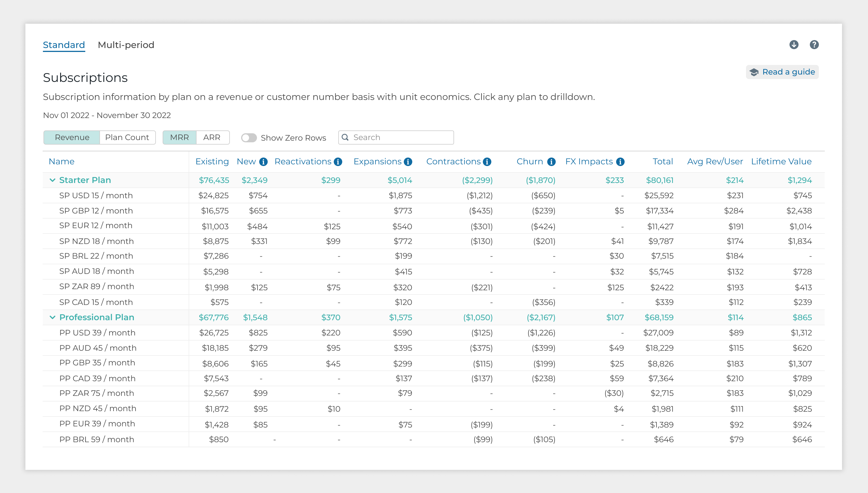Screen dimensions: 868x493
Task: Sort by the Existing column header
Action: click(x=212, y=162)
